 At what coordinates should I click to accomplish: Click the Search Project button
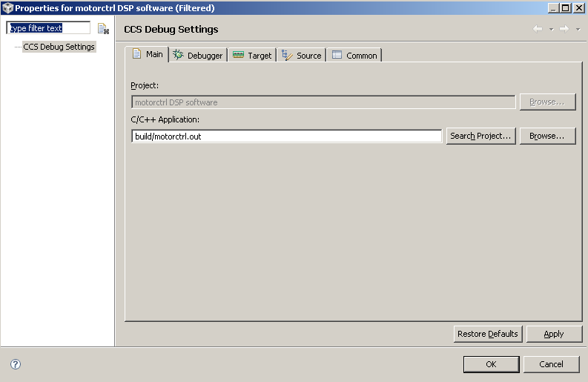coord(480,136)
